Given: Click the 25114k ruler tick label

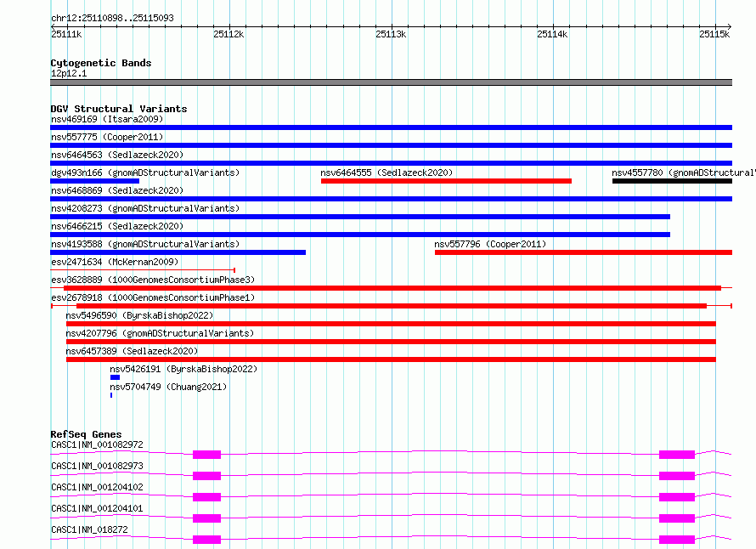Looking at the screenshot, I should [x=552, y=34].
